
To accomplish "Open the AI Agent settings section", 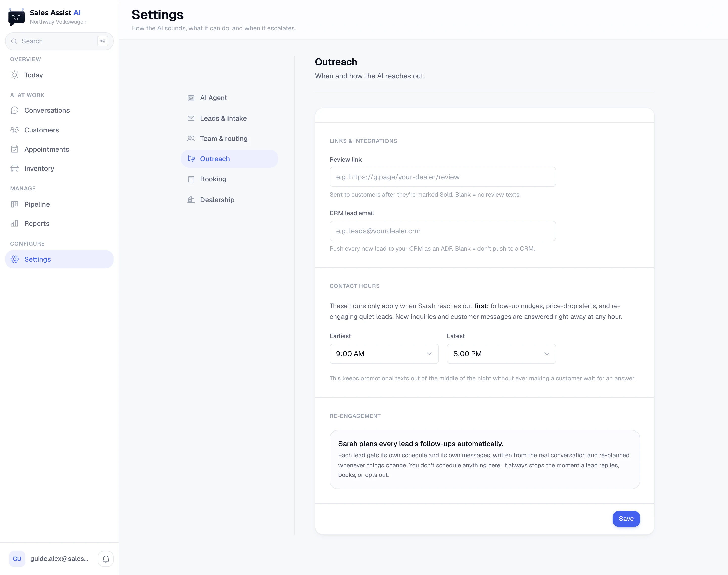I will pyautogui.click(x=229, y=98).
